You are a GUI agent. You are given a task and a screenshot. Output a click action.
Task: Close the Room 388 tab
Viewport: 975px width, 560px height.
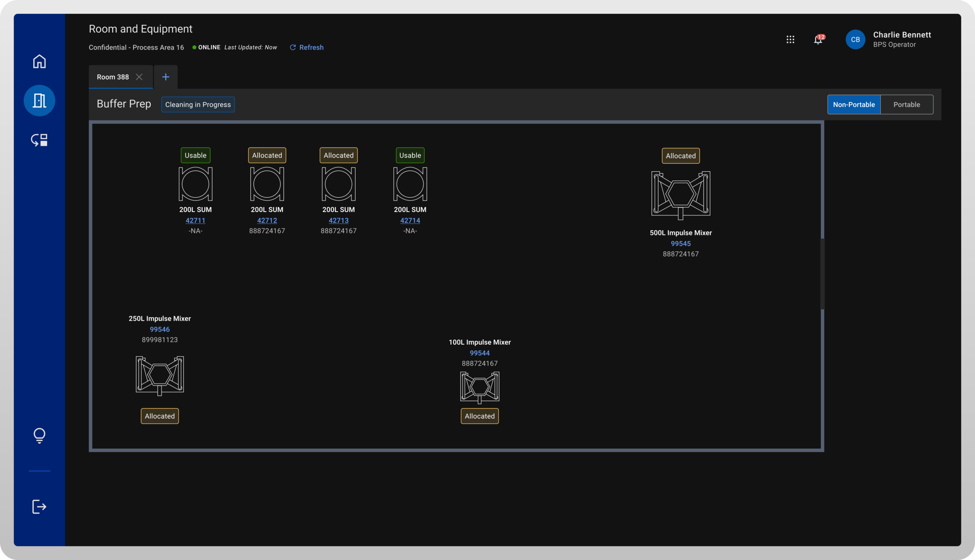tap(139, 77)
